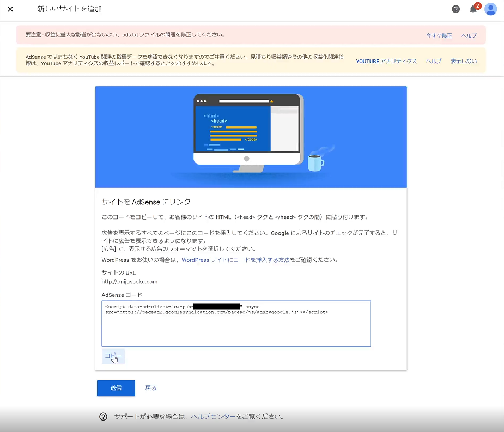Go back with 戻る link

coord(150,388)
